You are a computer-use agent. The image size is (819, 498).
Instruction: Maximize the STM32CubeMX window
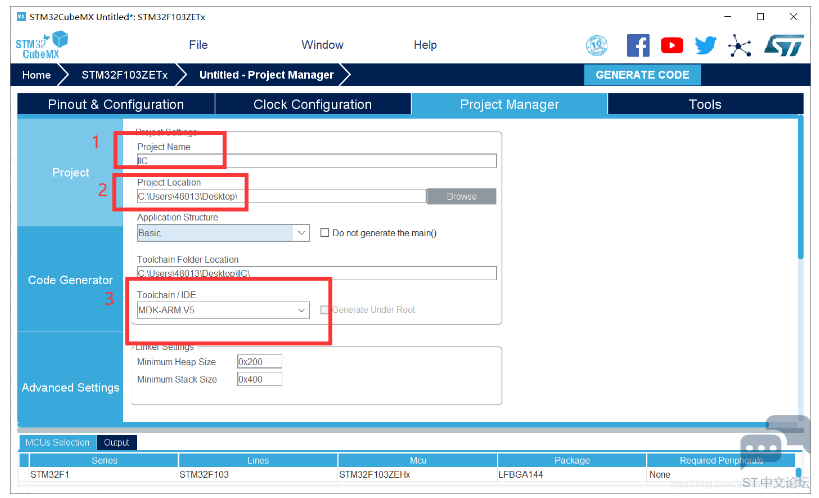point(760,17)
